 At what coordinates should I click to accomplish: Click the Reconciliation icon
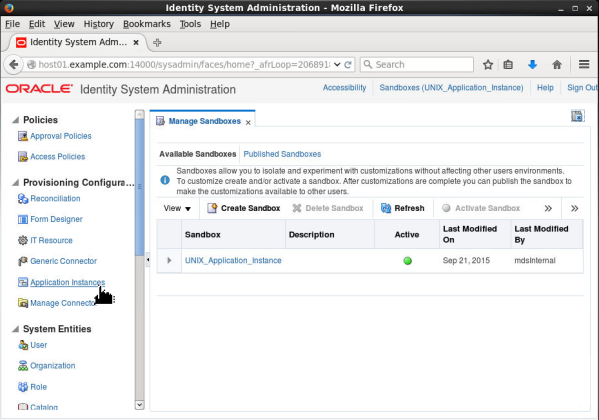point(23,199)
